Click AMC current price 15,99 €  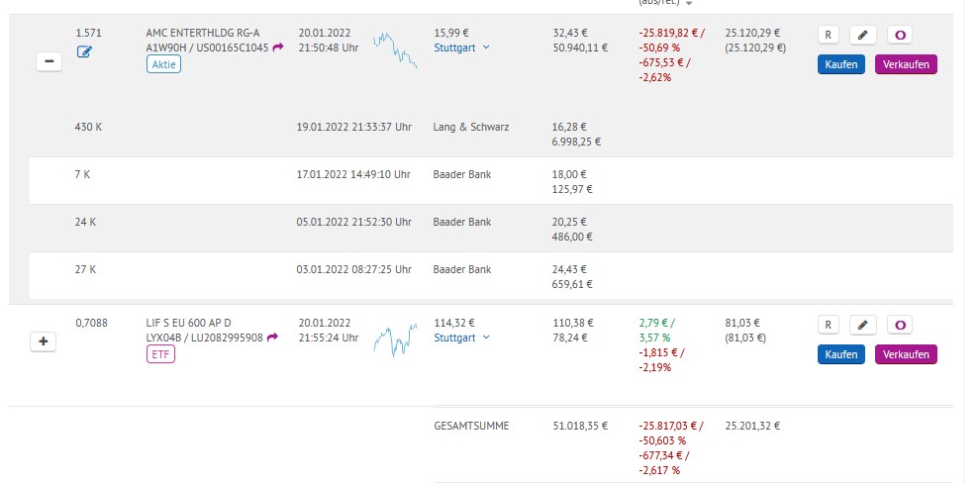pos(451,33)
